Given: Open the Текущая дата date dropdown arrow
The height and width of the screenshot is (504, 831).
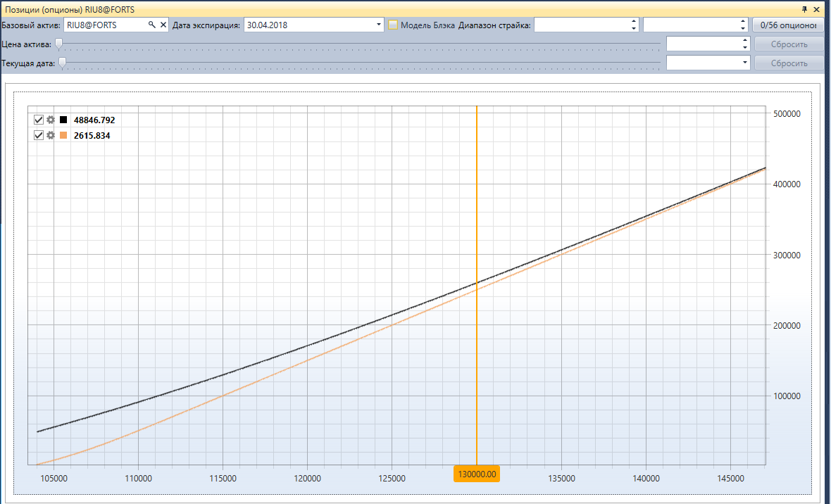Looking at the screenshot, I should [x=744, y=63].
